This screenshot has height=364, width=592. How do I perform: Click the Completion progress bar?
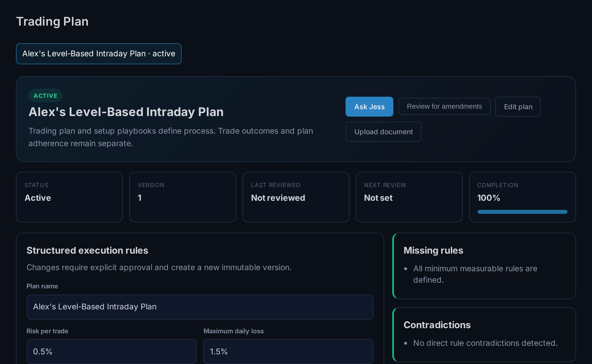tap(522, 212)
